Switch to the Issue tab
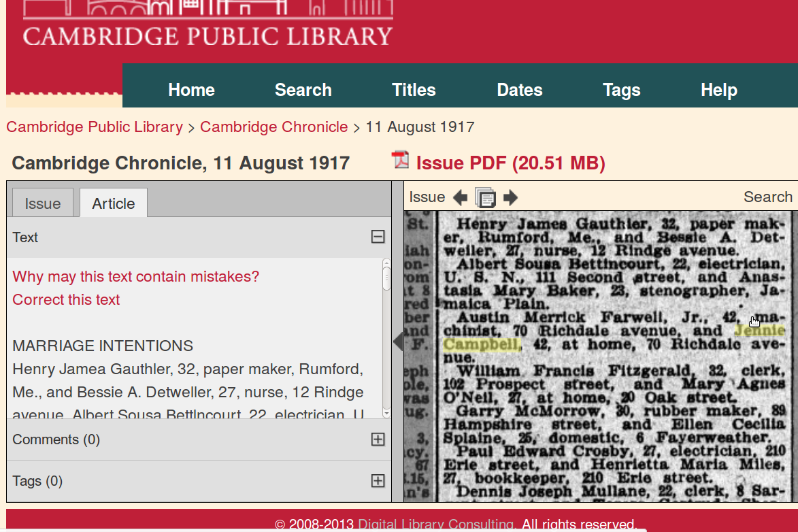The image size is (798, 532). (x=43, y=203)
